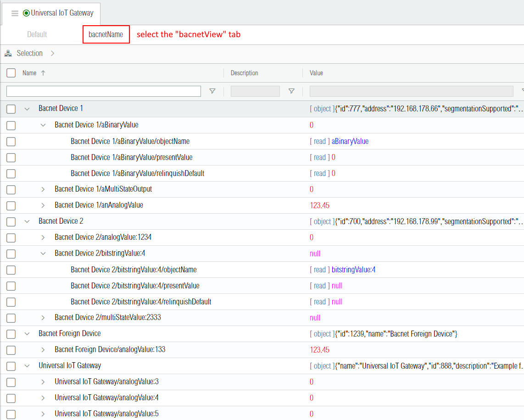The height and width of the screenshot is (420, 524).
Task: Toggle the select-all checkbox in the header
Action: (11, 73)
